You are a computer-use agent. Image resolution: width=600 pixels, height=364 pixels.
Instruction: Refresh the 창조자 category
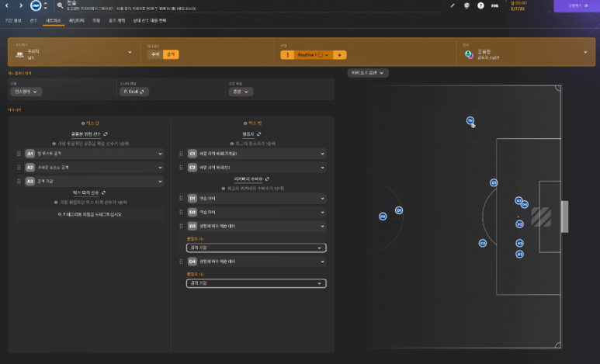tap(259, 134)
